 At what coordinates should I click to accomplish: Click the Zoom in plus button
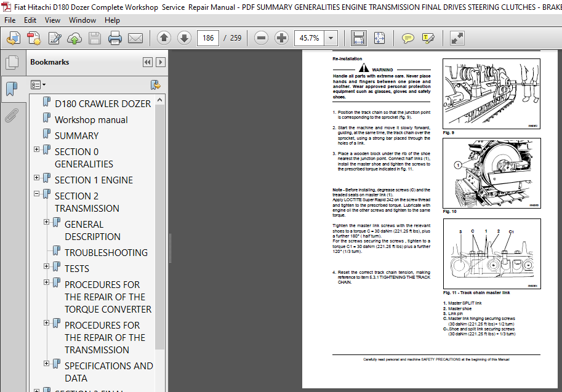(282, 38)
